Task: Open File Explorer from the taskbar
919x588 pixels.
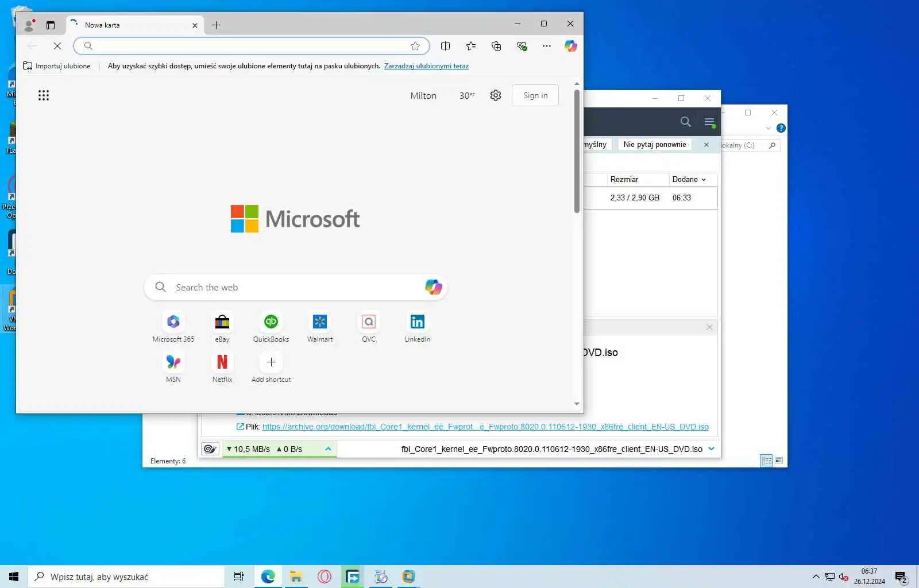Action: pyautogui.click(x=296, y=577)
